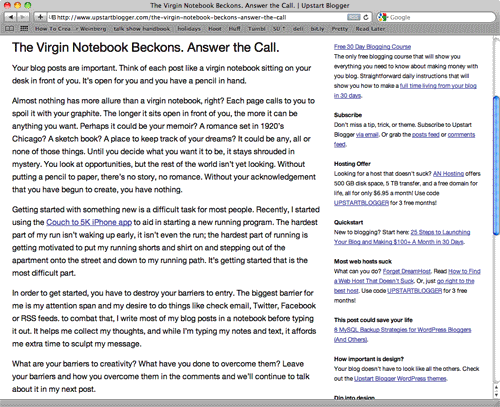Open the holidays bookmark
Viewport: 500px width, 407px height.
[189, 29]
